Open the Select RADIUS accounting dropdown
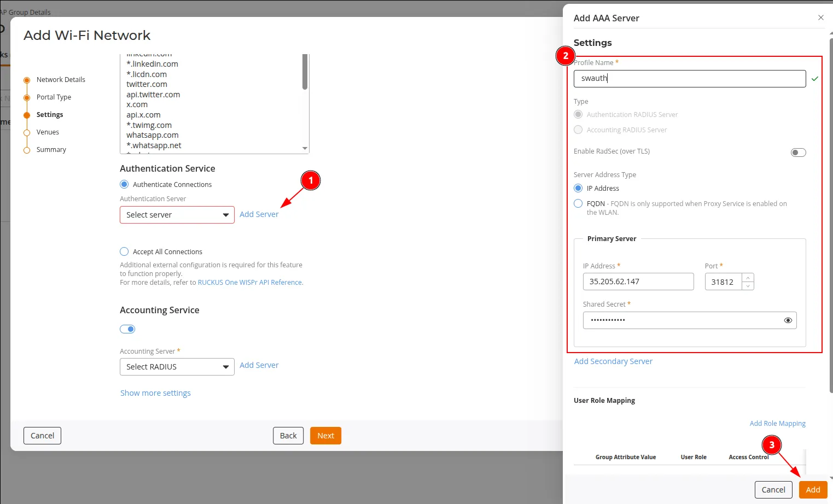 (177, 367)
